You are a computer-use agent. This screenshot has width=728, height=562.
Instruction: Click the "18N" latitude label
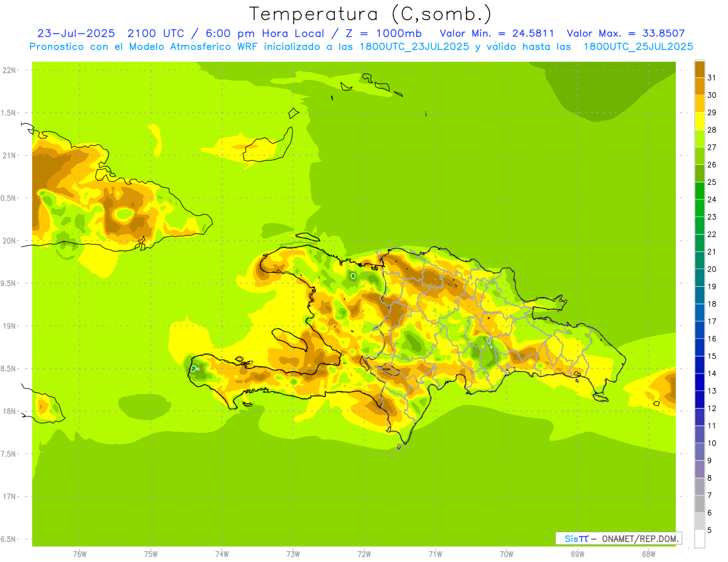(9, 412)
